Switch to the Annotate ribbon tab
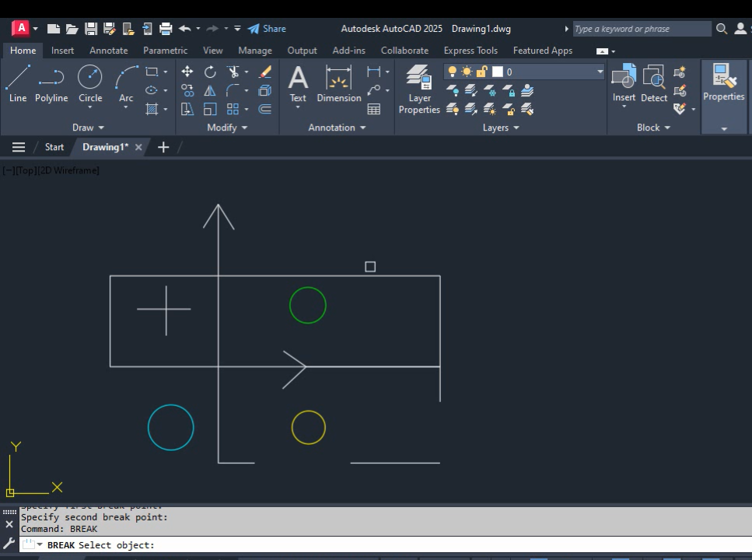 point(108,51)
